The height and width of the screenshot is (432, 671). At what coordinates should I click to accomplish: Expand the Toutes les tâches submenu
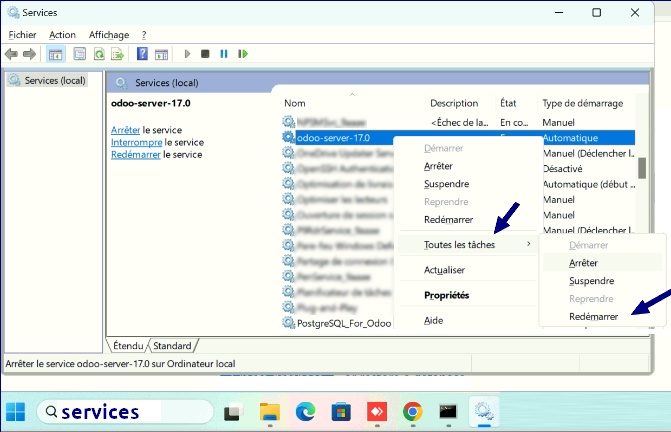pos(467,244)
